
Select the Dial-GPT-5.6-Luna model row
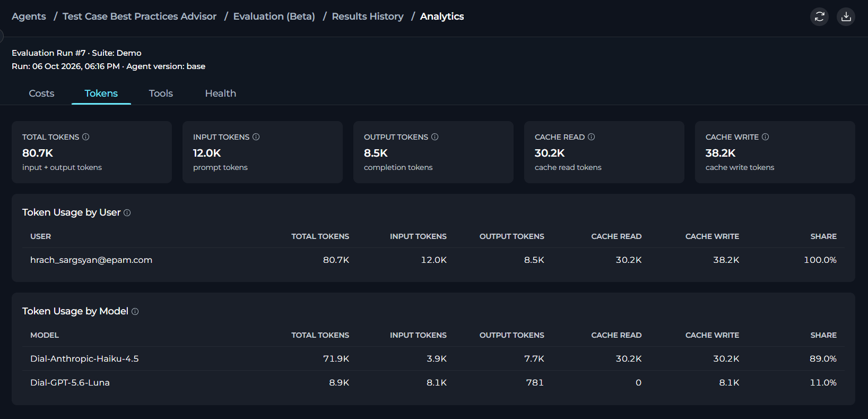click(433, 382)
